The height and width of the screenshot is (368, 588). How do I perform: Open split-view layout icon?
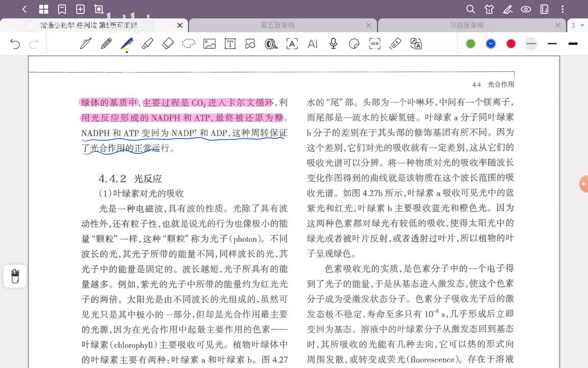pyautogui.click(x=544, y=9)
